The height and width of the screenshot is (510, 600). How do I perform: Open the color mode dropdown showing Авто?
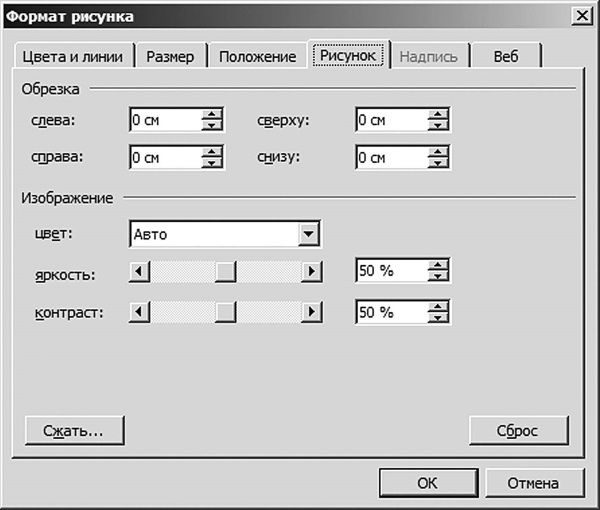(x=309, y=234)
